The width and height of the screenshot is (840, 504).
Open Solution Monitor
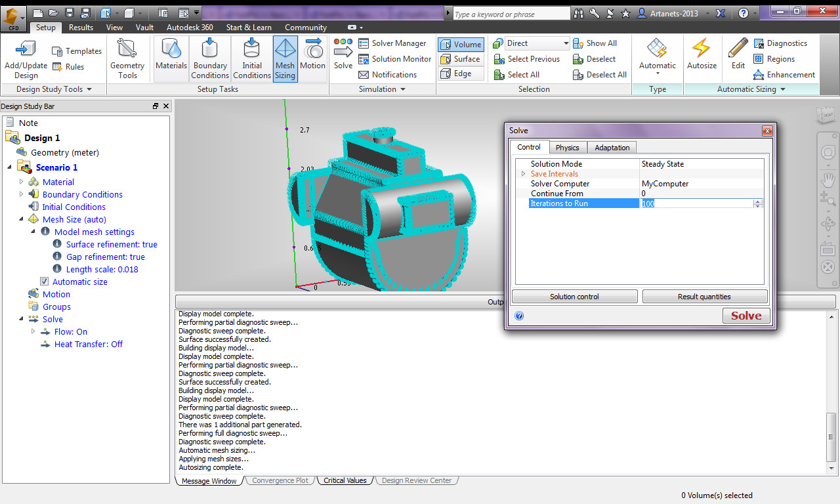(x=394, y=59)
